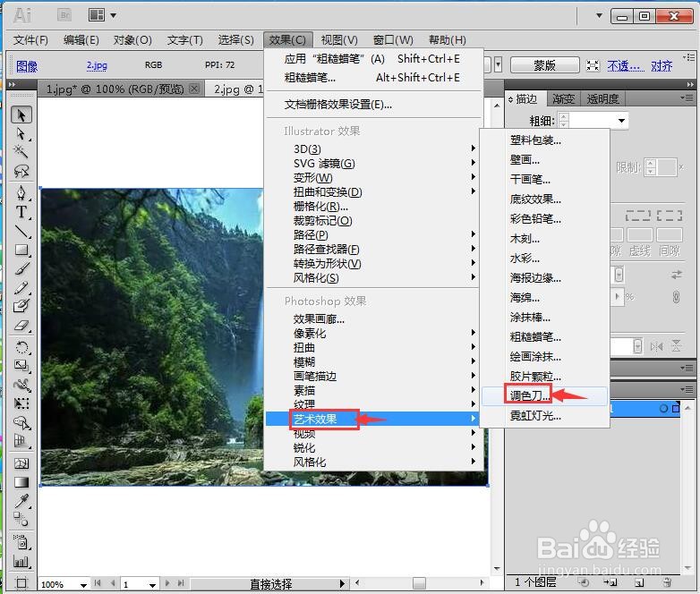Select the Pen tool

pos(21,193)
